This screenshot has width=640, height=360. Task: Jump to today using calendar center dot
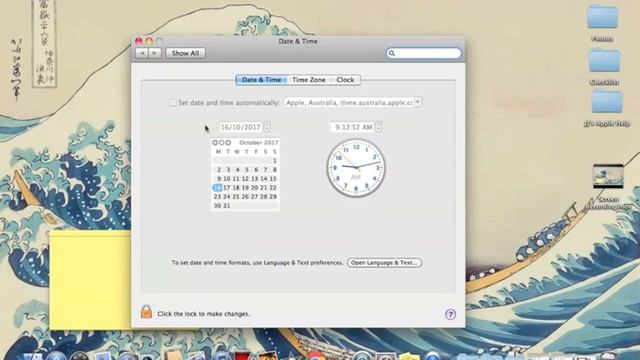pos(222,142)
